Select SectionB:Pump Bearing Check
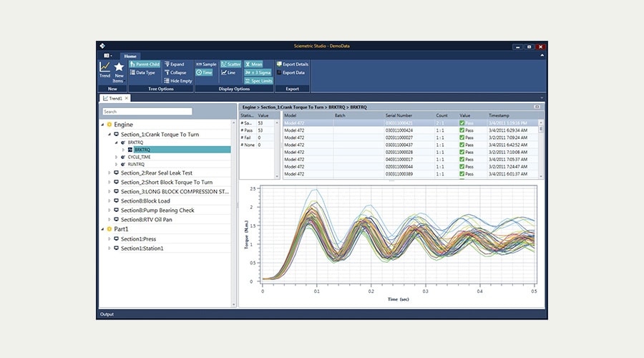Screen dimensions: 644x358 pos(157,211)
